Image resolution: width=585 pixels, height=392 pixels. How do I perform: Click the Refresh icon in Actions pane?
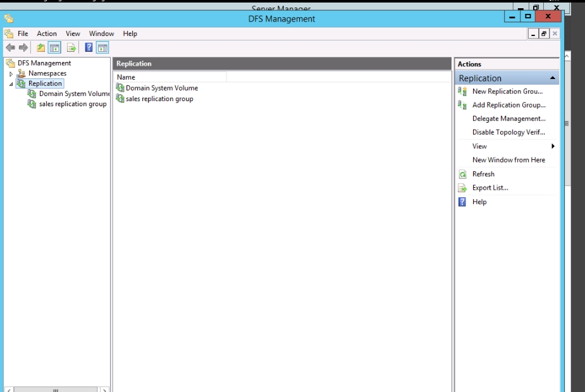click(x=462, y=174)
